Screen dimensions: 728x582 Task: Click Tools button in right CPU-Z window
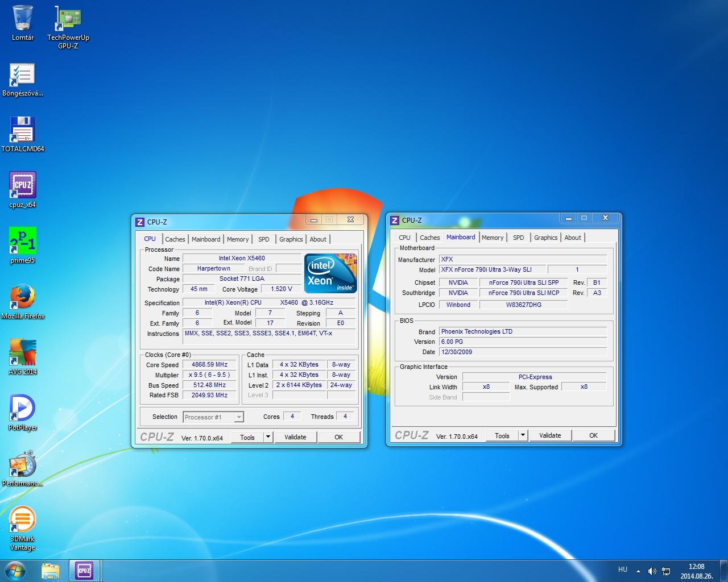click(x=502, y=435)
